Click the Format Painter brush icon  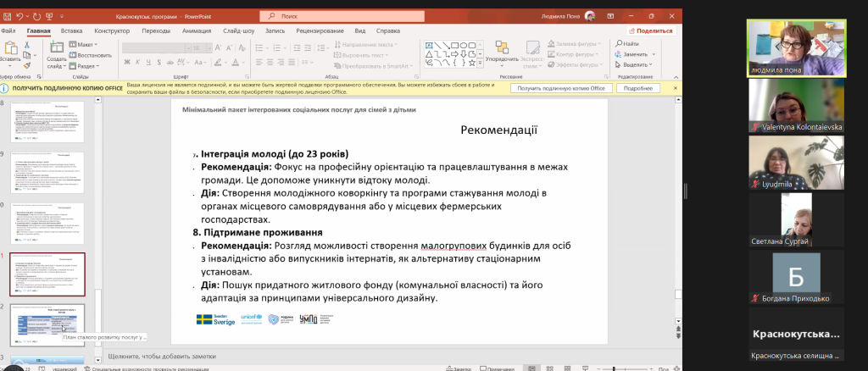click(x=27, y=65)
